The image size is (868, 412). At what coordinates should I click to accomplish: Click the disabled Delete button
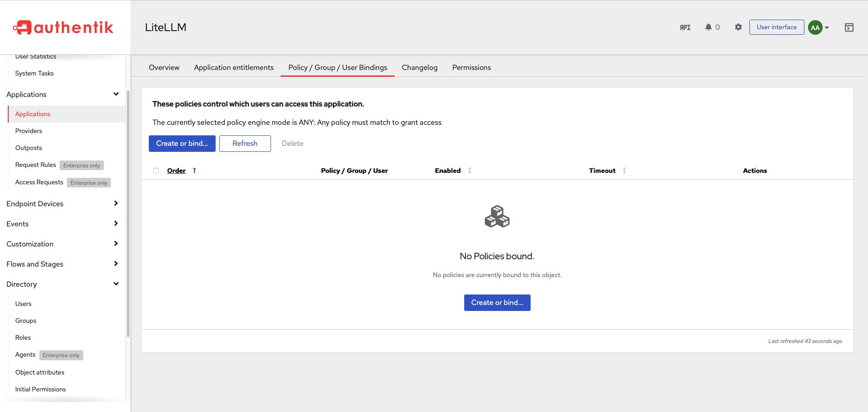293,144
